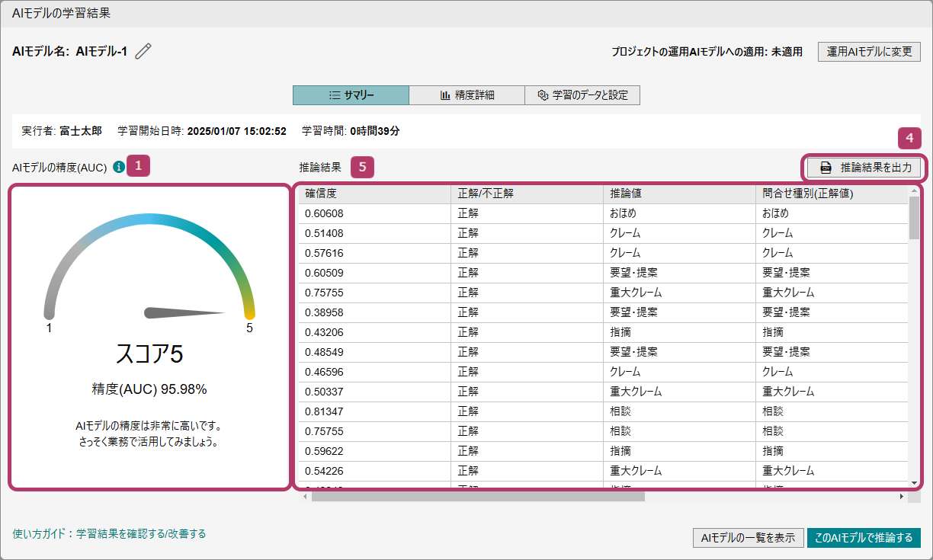Click the 正解/不正解 column header
Image resolution: width=933 pixels, height=560 pixels.
[x=527, y=194]
